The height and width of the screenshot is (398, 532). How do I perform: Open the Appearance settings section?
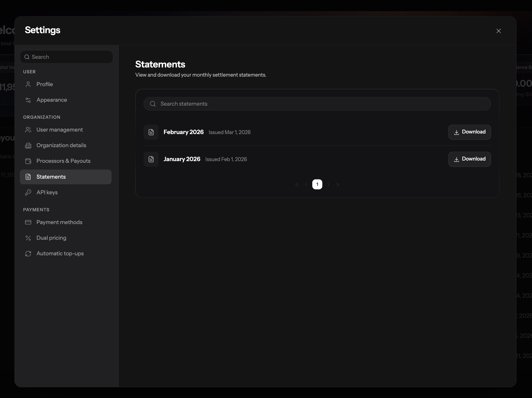click(66, 100)
